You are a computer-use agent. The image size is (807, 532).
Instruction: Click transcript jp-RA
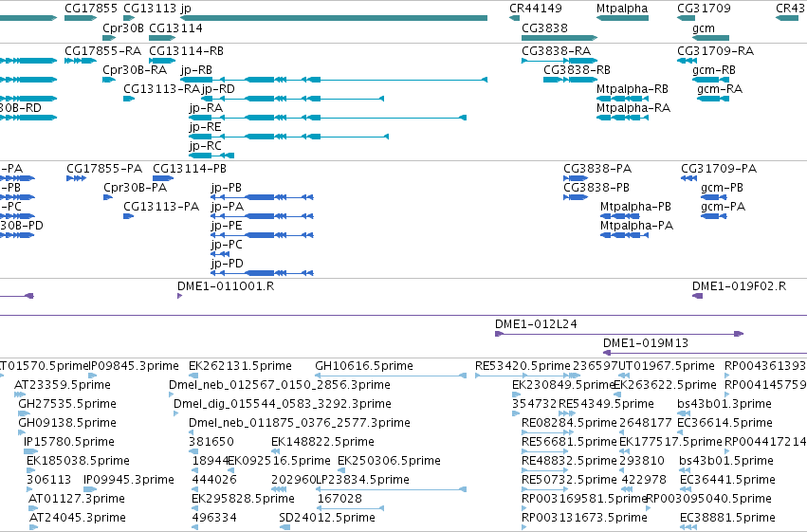click(327, 118)
